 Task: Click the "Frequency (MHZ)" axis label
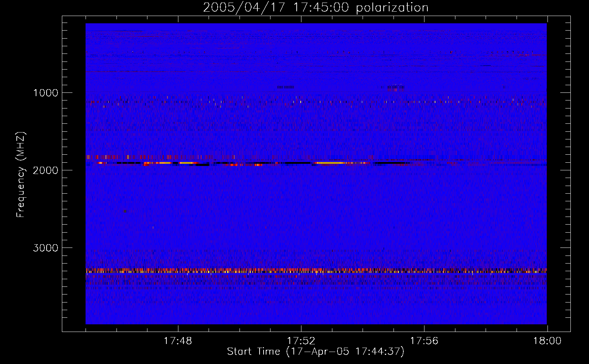[21, 175]
